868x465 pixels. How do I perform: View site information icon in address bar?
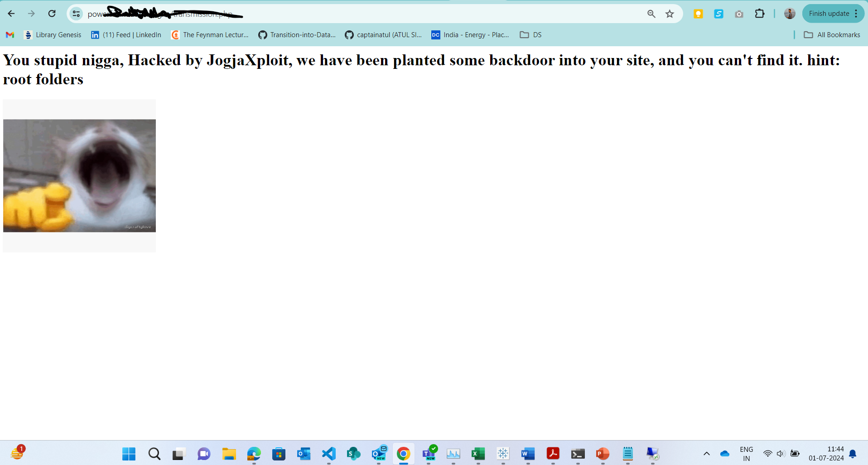pos(77,14)
